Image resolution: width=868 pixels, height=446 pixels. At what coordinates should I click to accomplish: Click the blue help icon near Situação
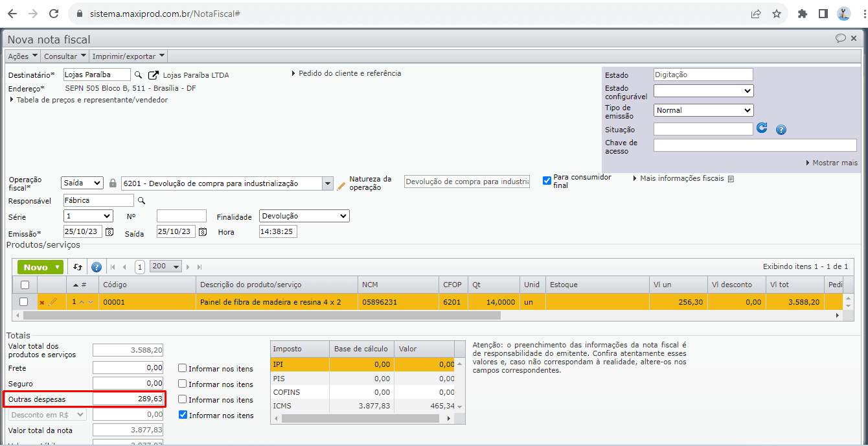click(781, 130)
